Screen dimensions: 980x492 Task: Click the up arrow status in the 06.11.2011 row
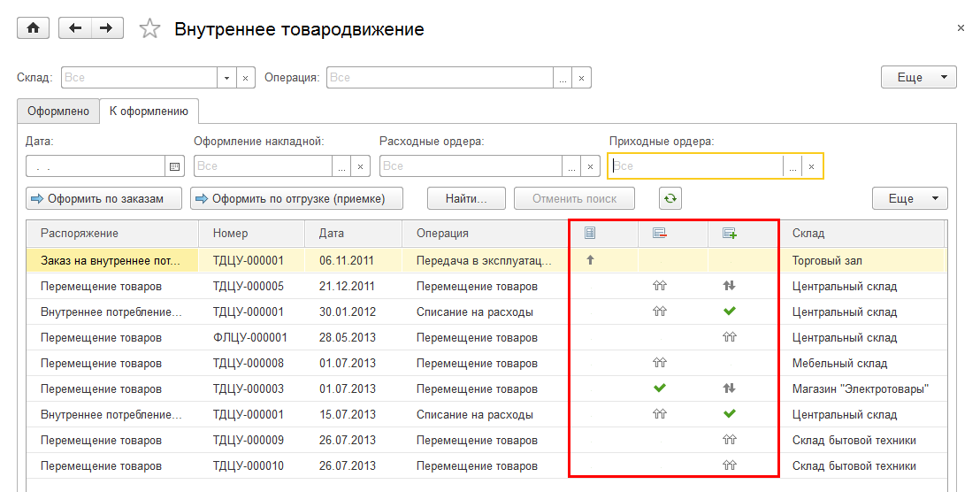(x=590, y=260)
